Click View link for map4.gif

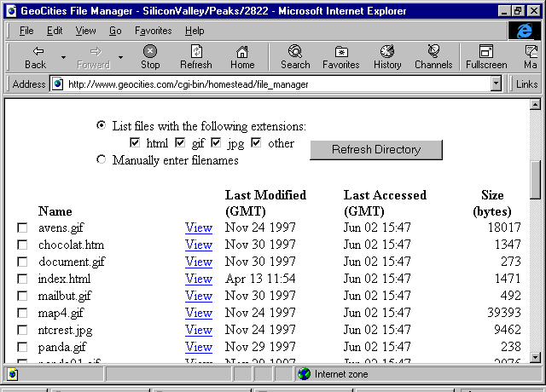(x=199, y=313)
